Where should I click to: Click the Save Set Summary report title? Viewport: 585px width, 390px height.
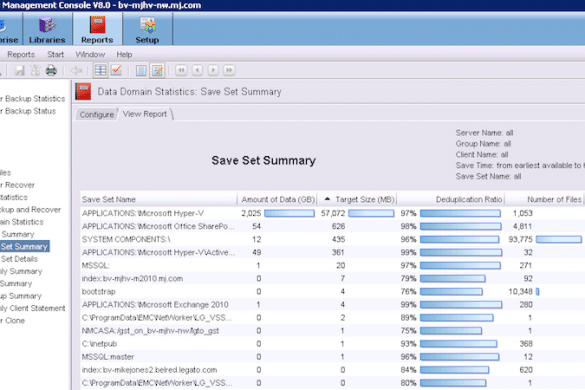263,160
